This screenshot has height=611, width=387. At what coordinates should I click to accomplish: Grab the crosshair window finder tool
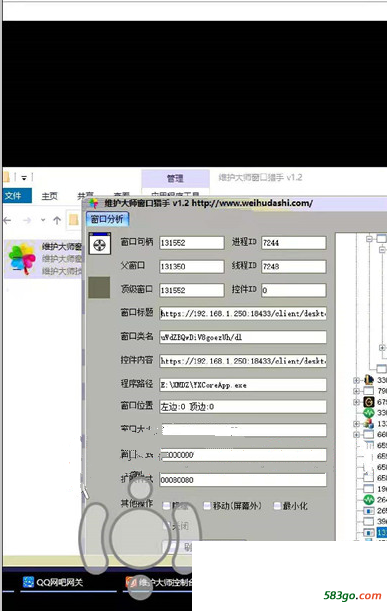coord(100,244)
